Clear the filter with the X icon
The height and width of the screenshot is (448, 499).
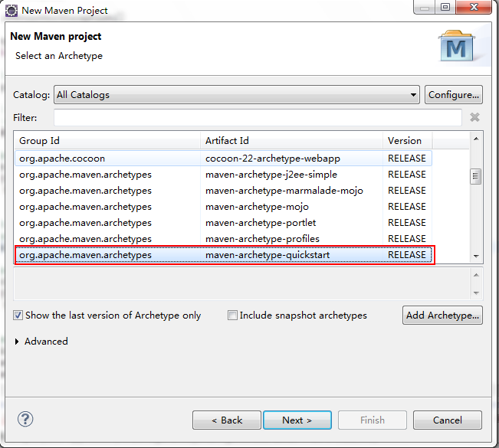coord(474,117)
